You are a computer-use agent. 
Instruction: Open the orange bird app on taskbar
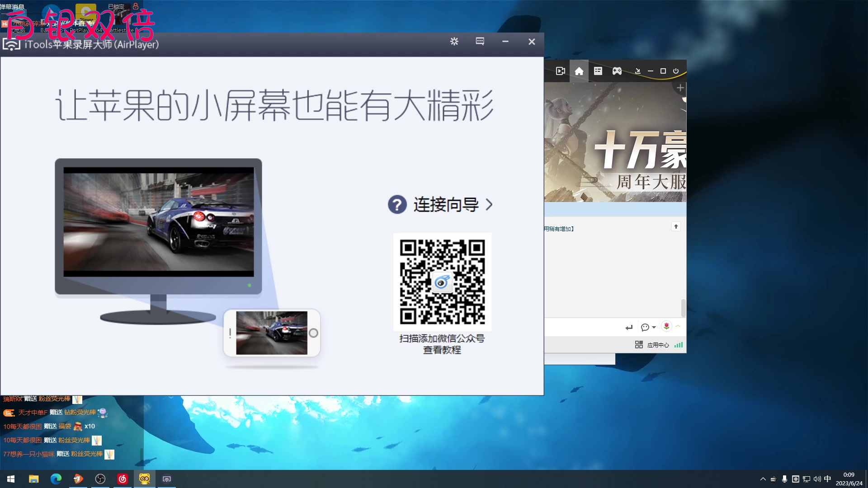(x=78, y=479)
